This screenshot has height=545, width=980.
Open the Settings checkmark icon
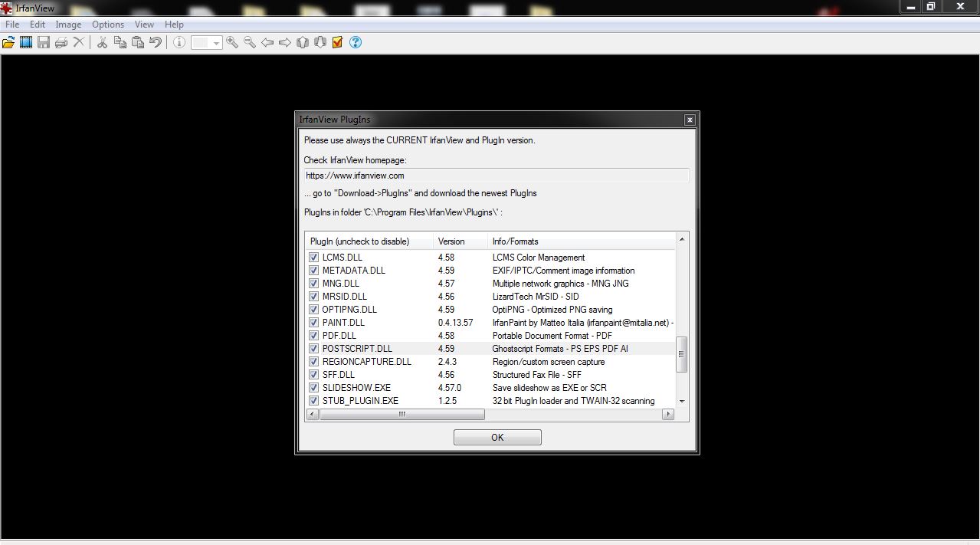pyautogui.click(x=338, y=43)
